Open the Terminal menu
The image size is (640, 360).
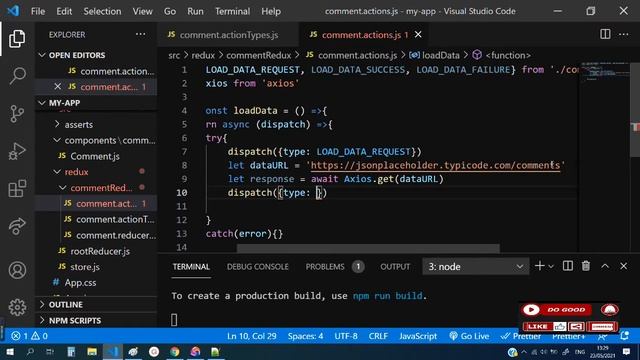[x=233, y=11]
